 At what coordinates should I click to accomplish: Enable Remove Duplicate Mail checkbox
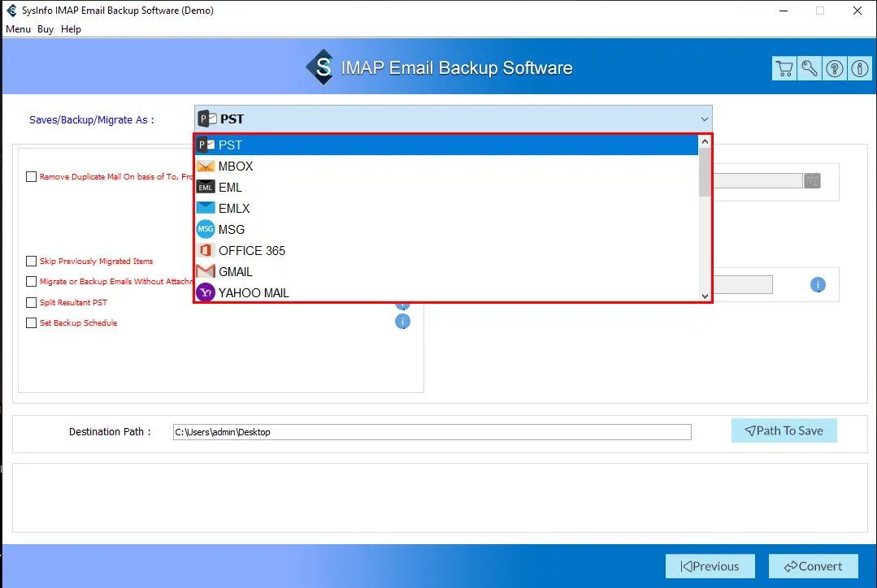32,176
